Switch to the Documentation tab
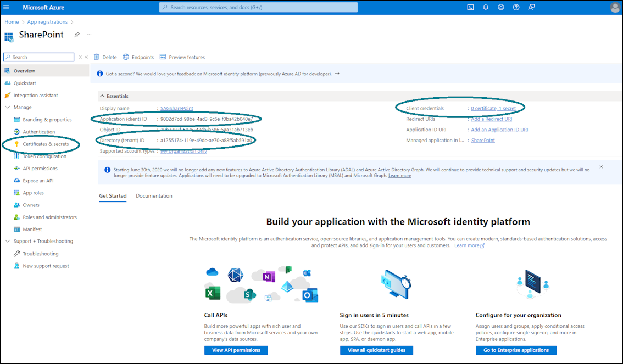 tap(154, 195)
